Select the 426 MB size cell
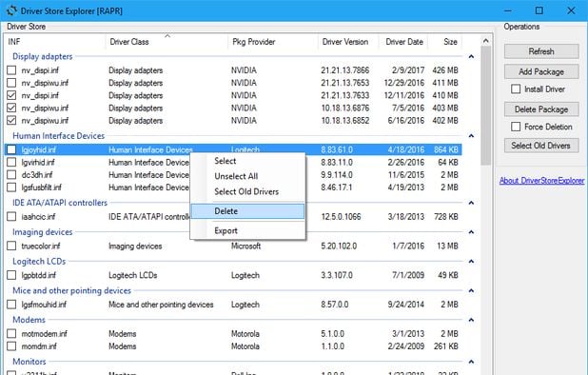Image resolution: width=588 pixels, height=375 pixels. pos(445,70)
